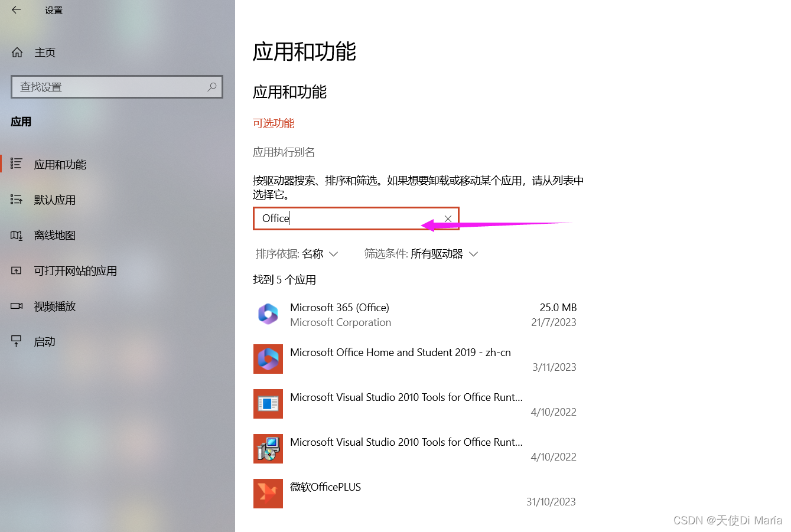Click the Microsoft 365 (Office) app icon
Image resolution: width=791 pixels, height=532 pixels.
coord(268,314)
